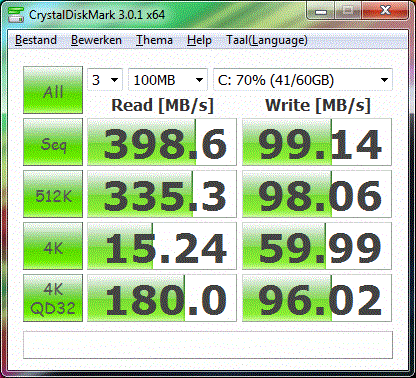Open the test count dropdown showing 3

105,80
